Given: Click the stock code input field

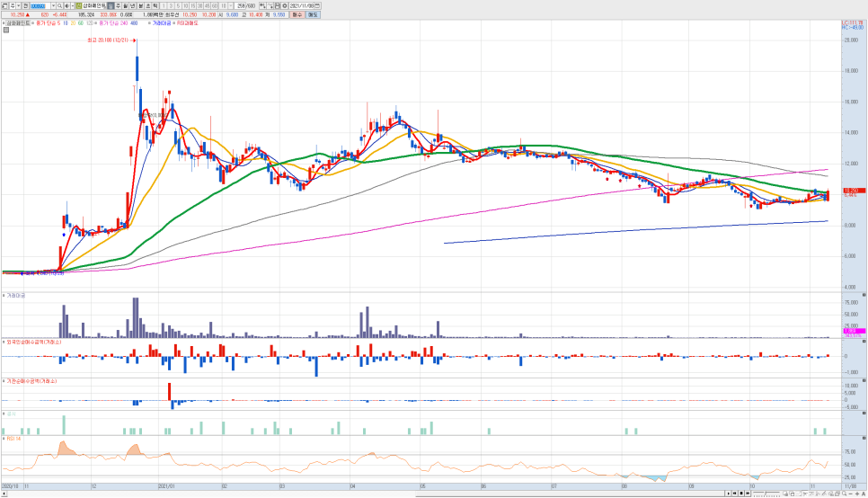Looking at the screenshot, I should click(40, 5).
